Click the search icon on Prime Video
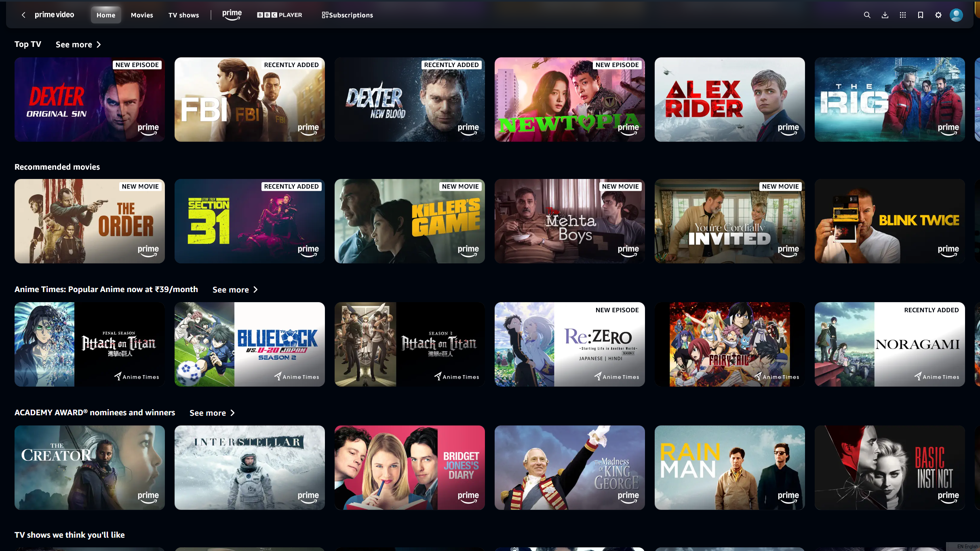This screenshot has width=980, height=551. coord(868,15)
